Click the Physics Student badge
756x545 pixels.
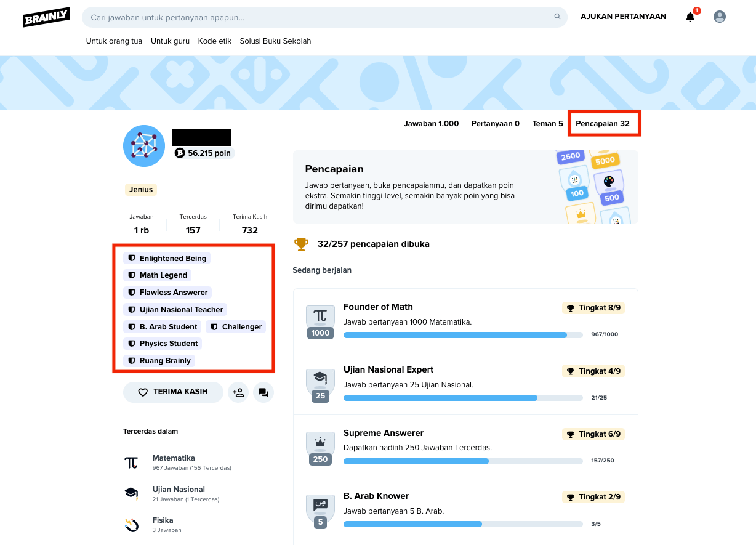(163, 344)
